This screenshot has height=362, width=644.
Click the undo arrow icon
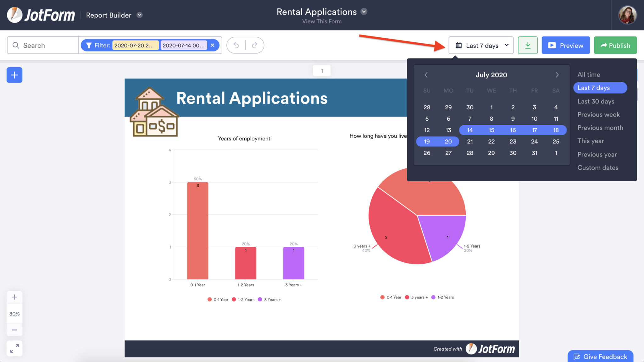pyautogui.click(x=236, y=45)
